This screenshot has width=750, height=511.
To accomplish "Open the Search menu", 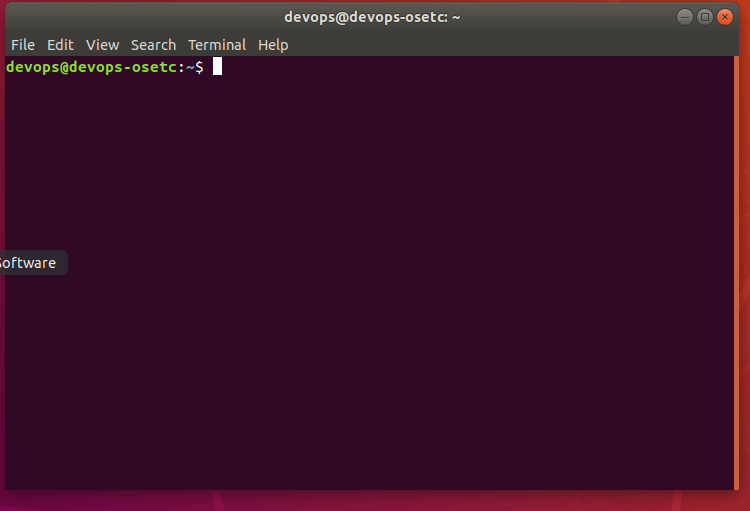I will pos(154,45).
